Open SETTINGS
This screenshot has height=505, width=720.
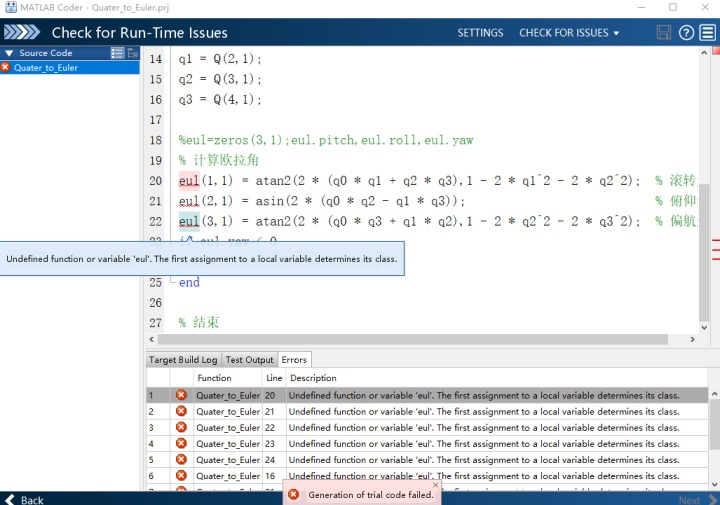point(480,33)
